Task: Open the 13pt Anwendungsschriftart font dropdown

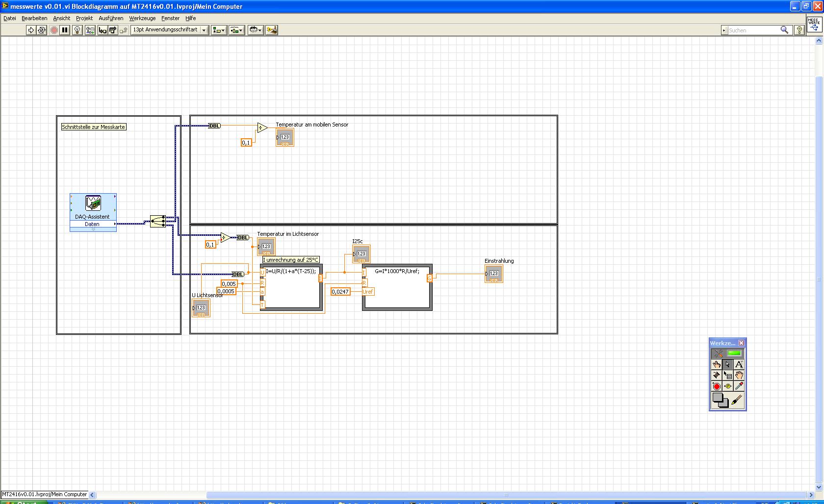Action: click(x=170, y=30)
